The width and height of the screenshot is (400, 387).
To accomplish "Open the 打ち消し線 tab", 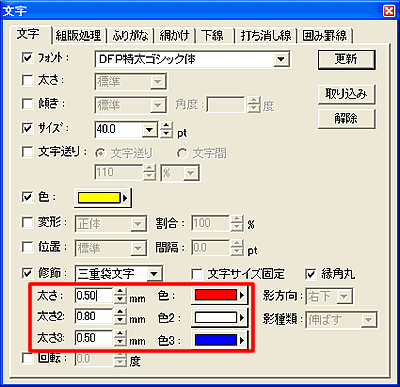I will pos(266,35).
